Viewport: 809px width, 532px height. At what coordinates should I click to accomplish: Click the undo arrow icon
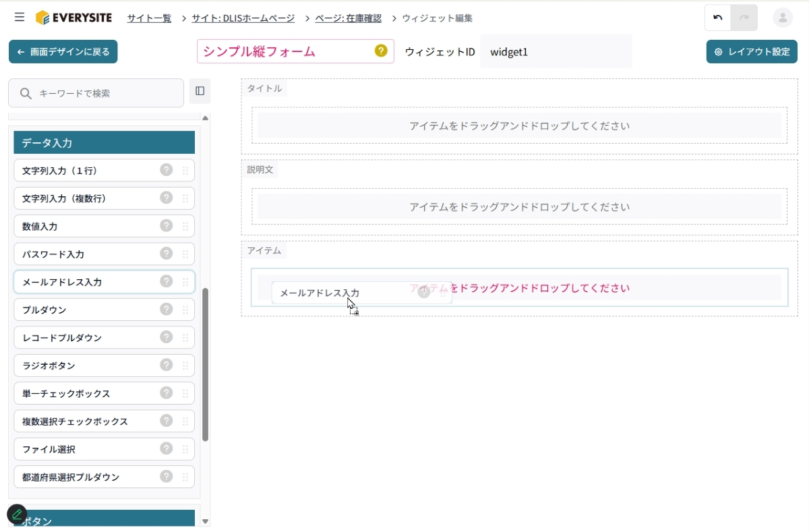718,18
